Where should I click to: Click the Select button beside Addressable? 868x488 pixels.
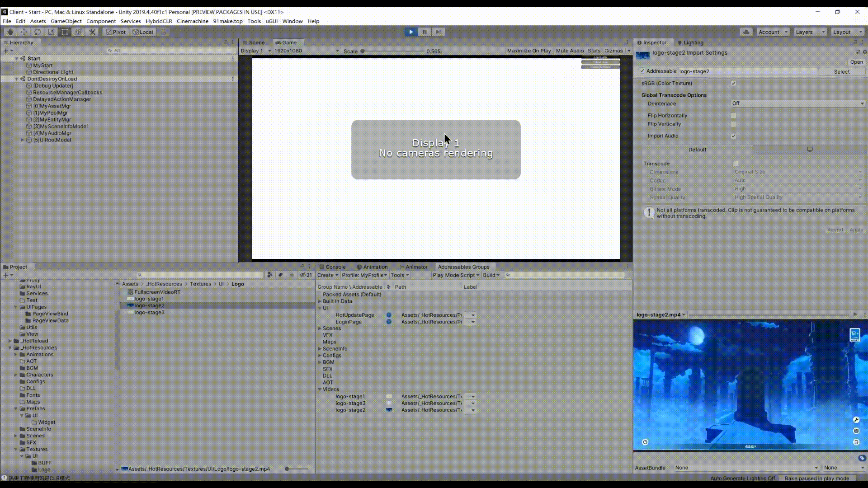tap(841, 71)
